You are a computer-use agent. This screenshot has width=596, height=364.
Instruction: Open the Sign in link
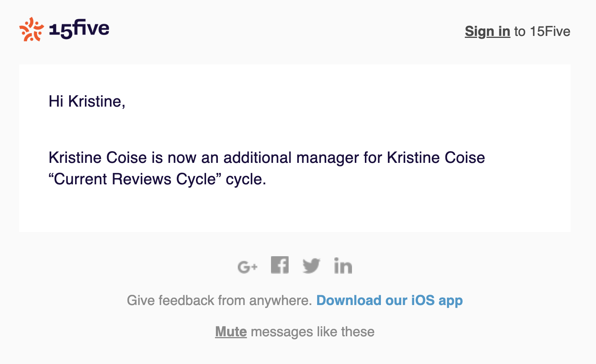pyautogui.click(x=487, y=31)
